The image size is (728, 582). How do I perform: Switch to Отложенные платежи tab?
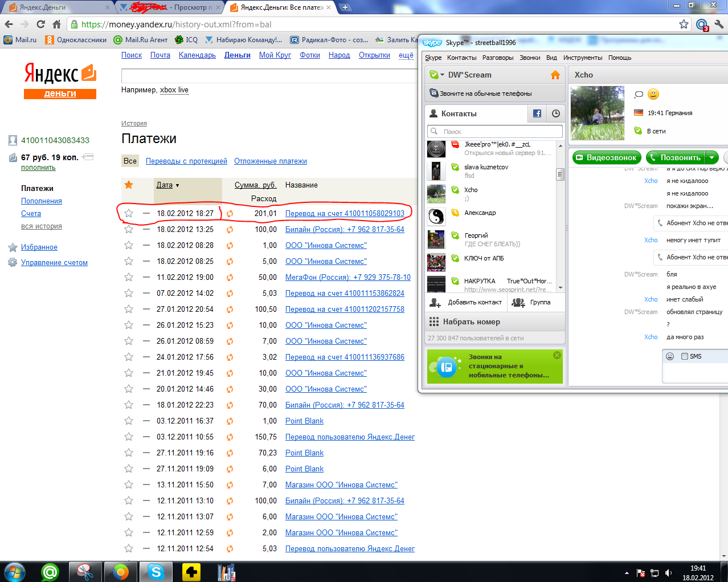(x=271, y=161)
